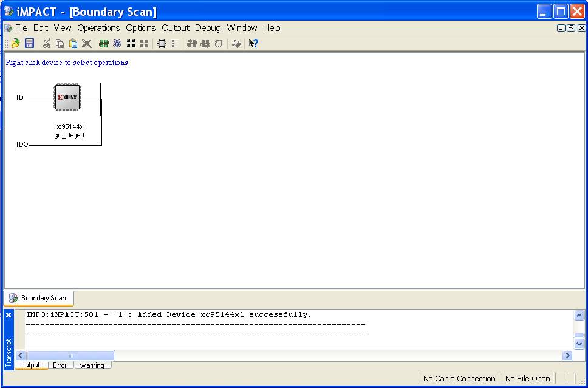
Task: Click the transcript scroll right arrow
Action: point(568,355)
